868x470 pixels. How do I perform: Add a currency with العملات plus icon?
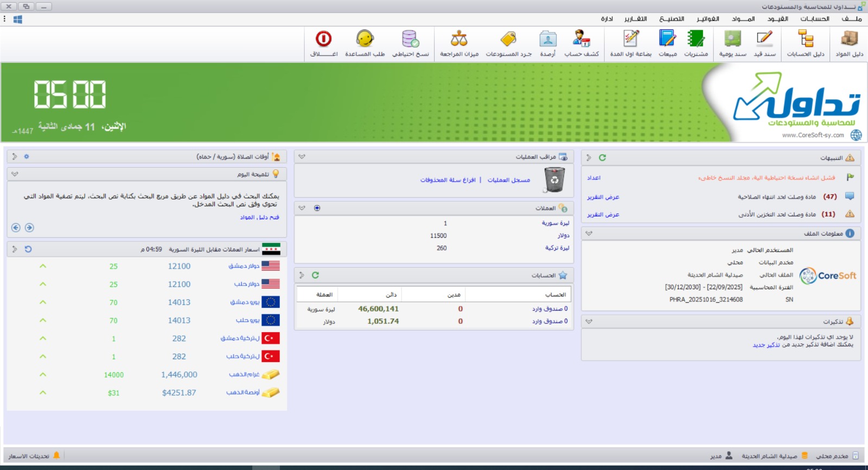point(317,208)
